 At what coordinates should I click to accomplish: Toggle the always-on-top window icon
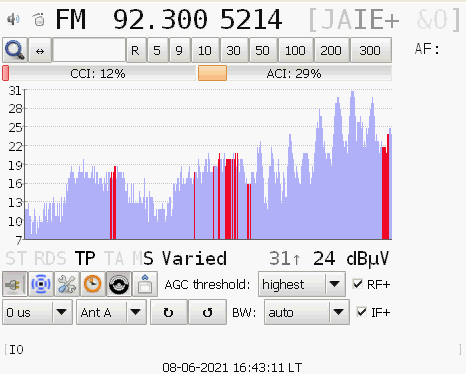click(145, 284)
